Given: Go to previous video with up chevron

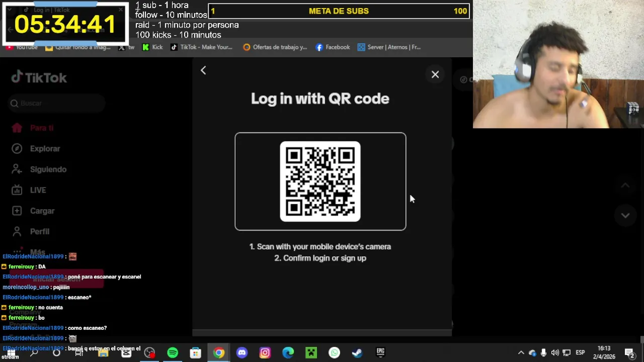Looking at the screenshot, I should click(x=625, y=186).
